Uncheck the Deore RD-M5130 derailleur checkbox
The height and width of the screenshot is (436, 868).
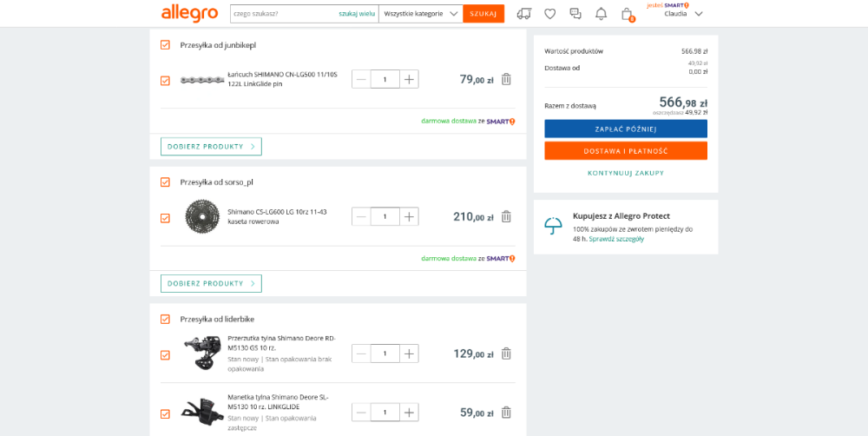tap(165, 355)
